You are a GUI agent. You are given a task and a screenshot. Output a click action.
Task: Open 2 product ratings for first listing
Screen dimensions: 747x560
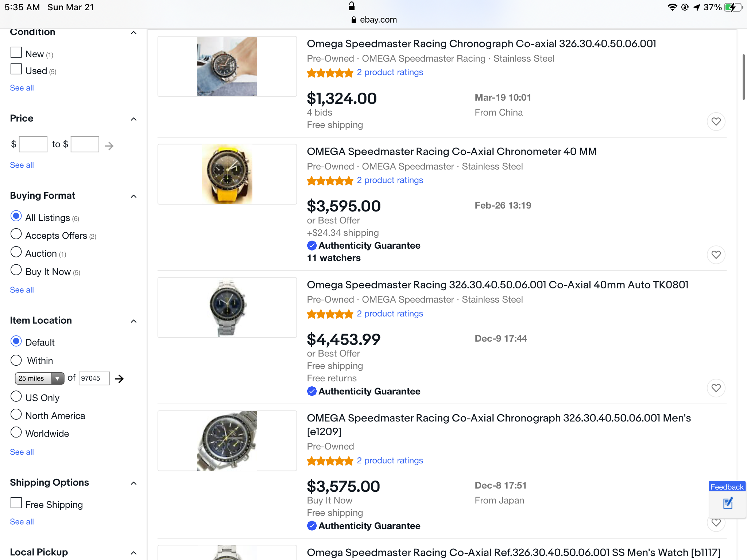click(x=390, y=73)
